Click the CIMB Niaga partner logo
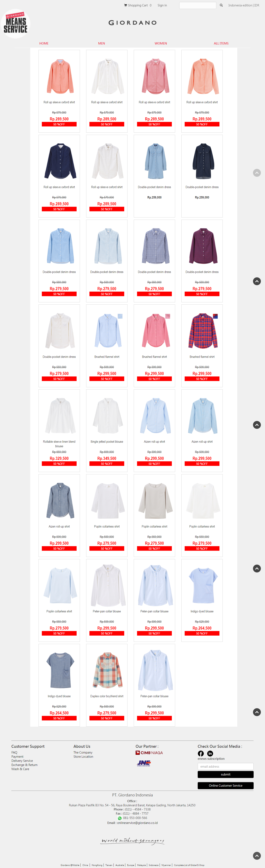Image resolution: width=265 pixels, height=868 pixels. [x=149, y=753]
